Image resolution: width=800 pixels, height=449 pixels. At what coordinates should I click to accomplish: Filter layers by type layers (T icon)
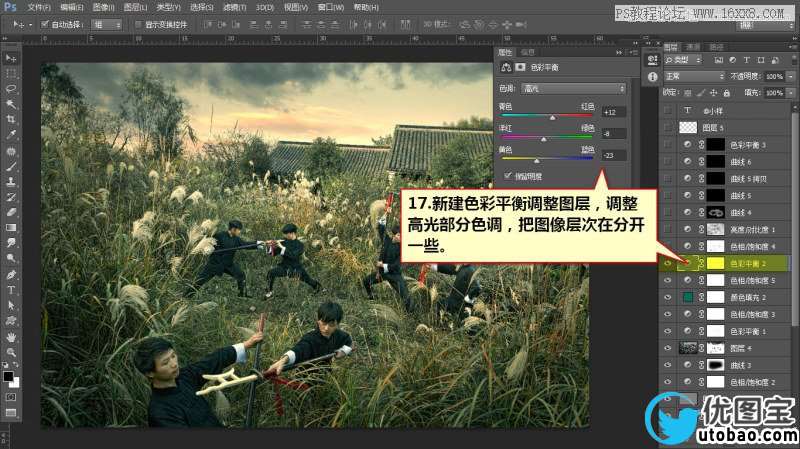click(x=746, y=60)
